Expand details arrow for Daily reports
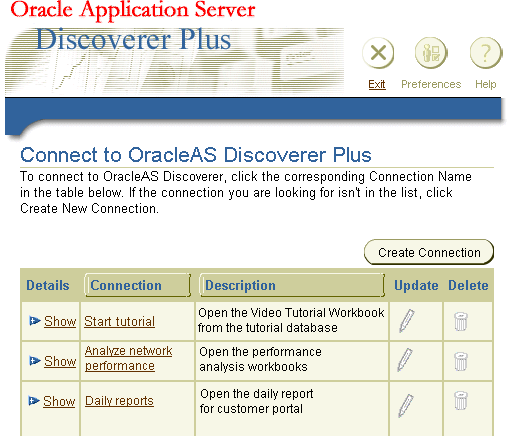The height and width of the screenshot is (436, 508). 34,401
